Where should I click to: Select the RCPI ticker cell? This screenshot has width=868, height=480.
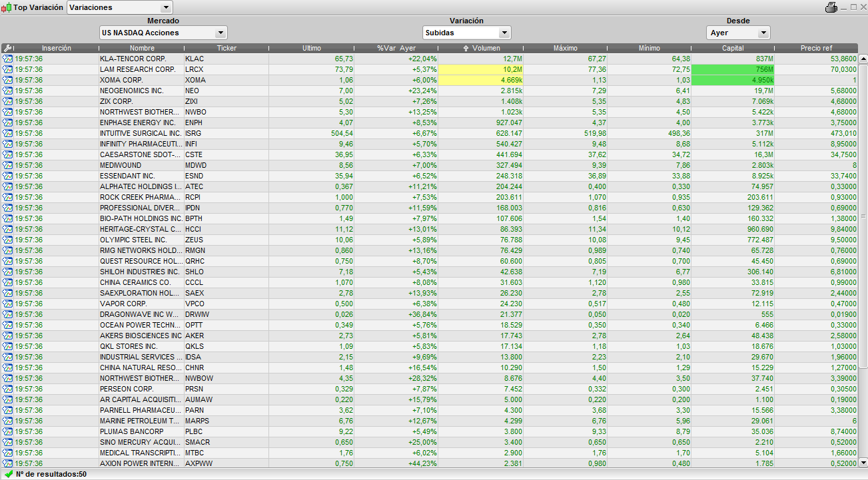coord(226,197)
